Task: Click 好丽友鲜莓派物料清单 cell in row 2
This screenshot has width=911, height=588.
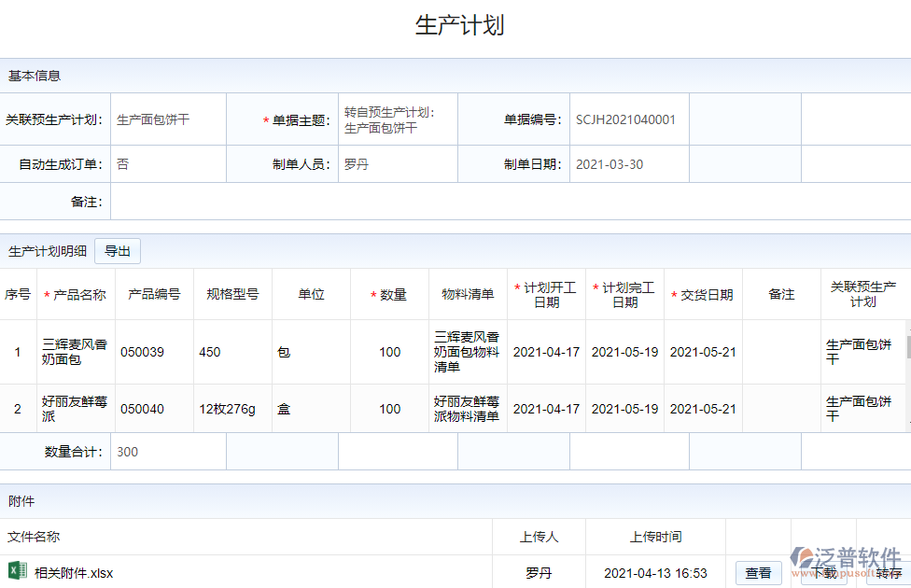Action: coord(467,409)
